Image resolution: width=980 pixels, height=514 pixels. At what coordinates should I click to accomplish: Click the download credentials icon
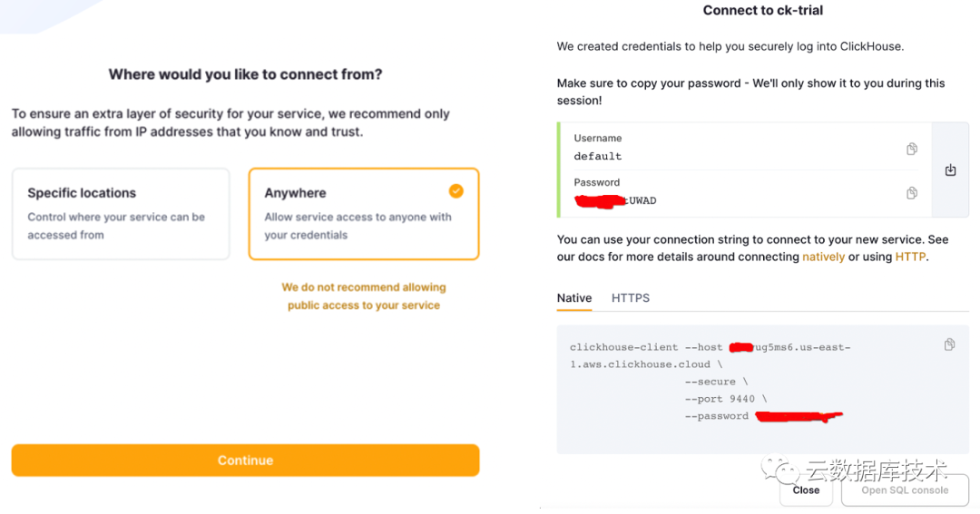[950, 170]
